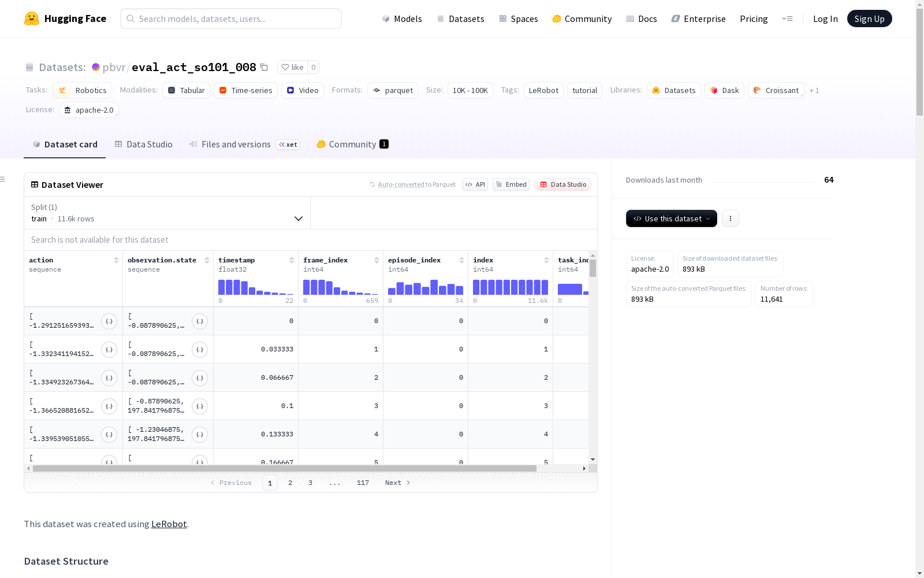
Task: Click the table's horizontal scrollbar
Action: coord(285,468)
